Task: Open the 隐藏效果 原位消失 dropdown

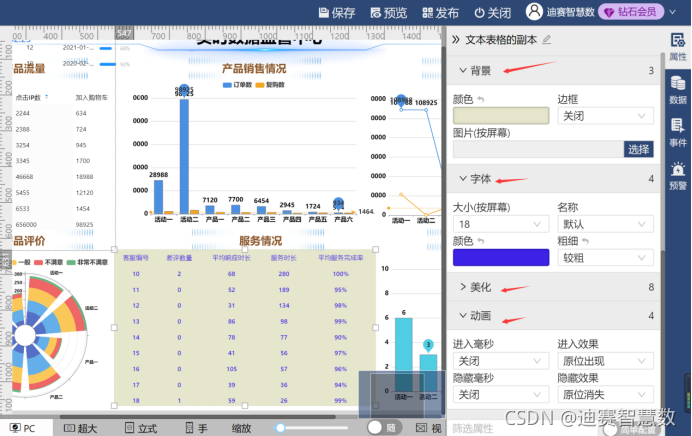Action: pos(606,394)
